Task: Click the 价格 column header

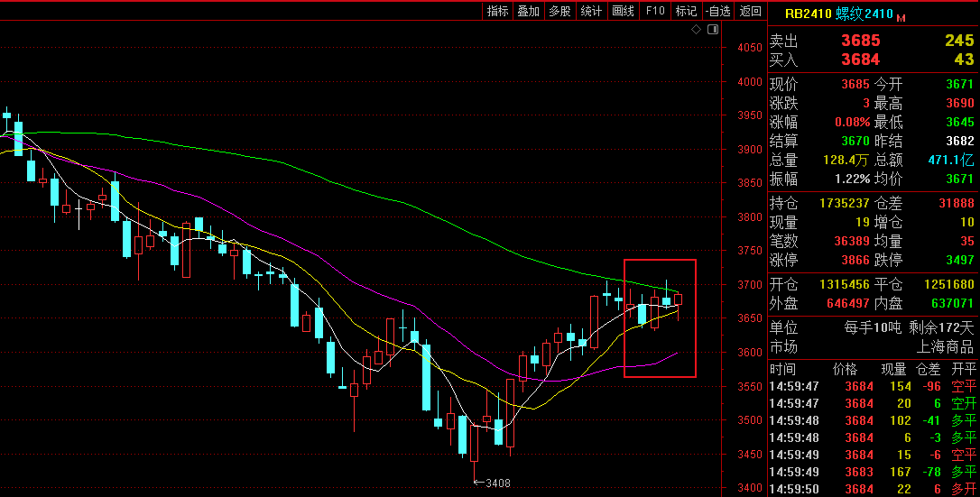Action: [x=846, y=370]
